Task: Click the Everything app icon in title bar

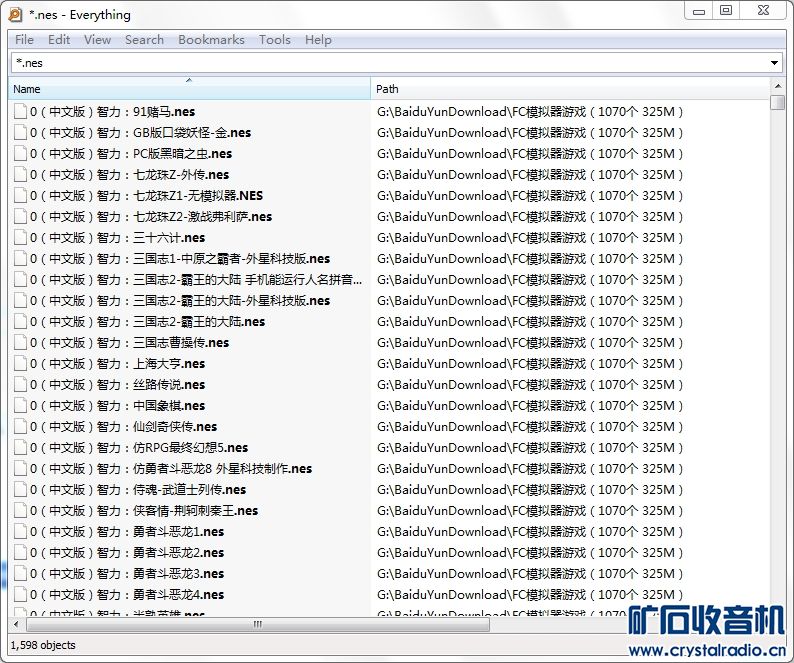Action: [15, 15]
